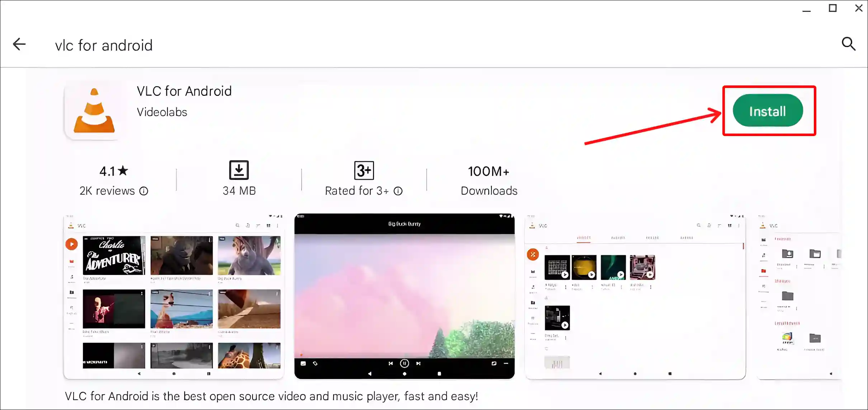Go back using the left arrow
The image size is (868, 410).
click(x=19, y=44)
